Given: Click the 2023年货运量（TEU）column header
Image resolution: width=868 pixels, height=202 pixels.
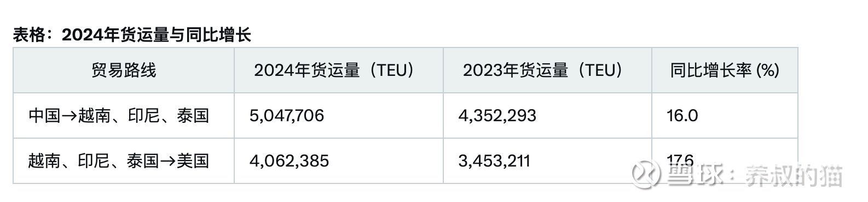Looking at the screenshot, I should (547, 70).
